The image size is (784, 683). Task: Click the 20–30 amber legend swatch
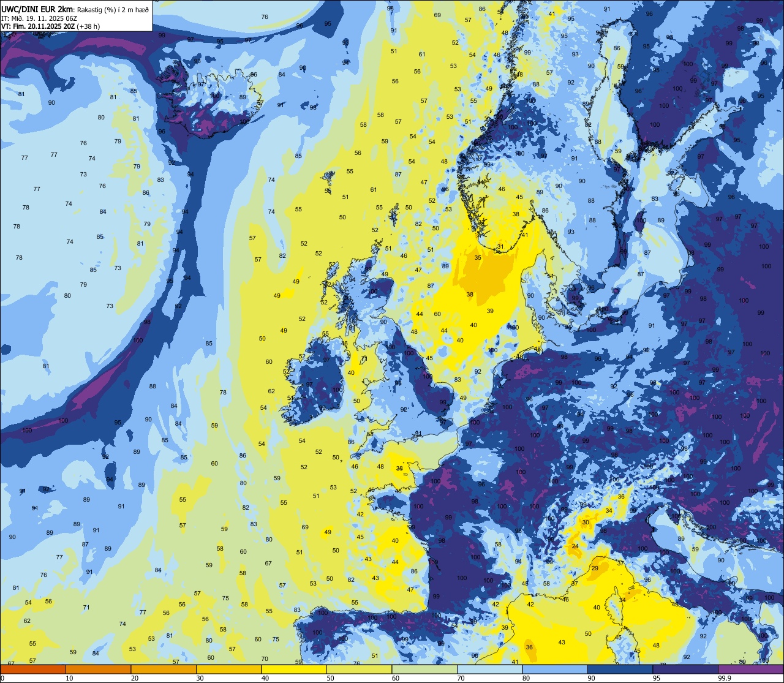click(164, 669)
